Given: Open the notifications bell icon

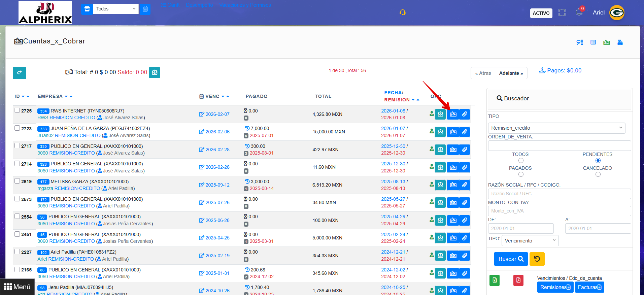Looking at the screenshot, I should 579,12.
